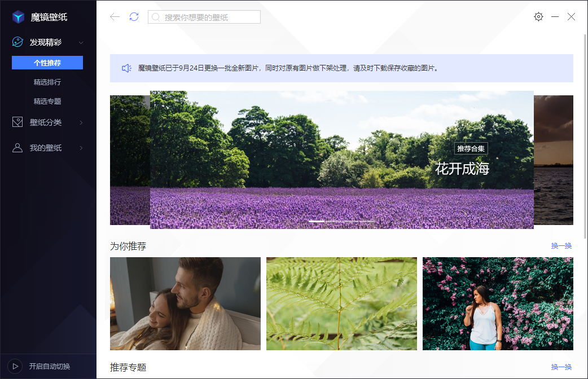Click the 发现精彩 menu label
The width and height of the screenshot is (588, 379).
pos(46,42)
